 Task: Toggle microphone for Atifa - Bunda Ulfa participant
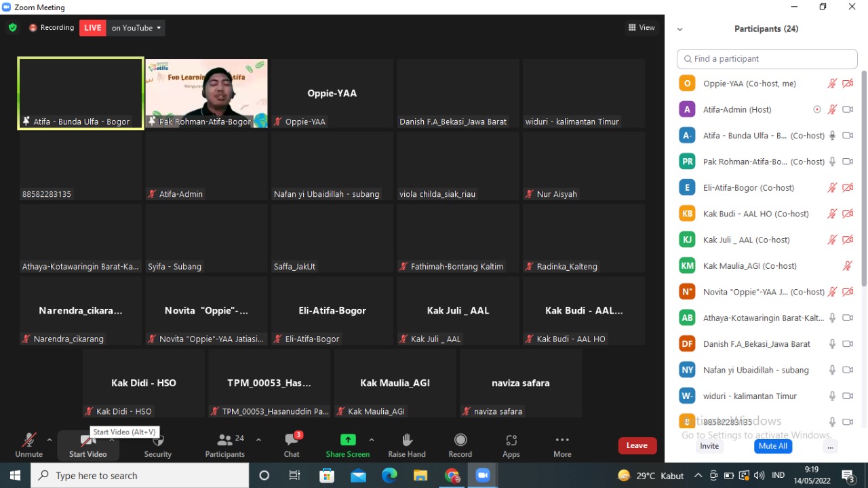(832, 136)
